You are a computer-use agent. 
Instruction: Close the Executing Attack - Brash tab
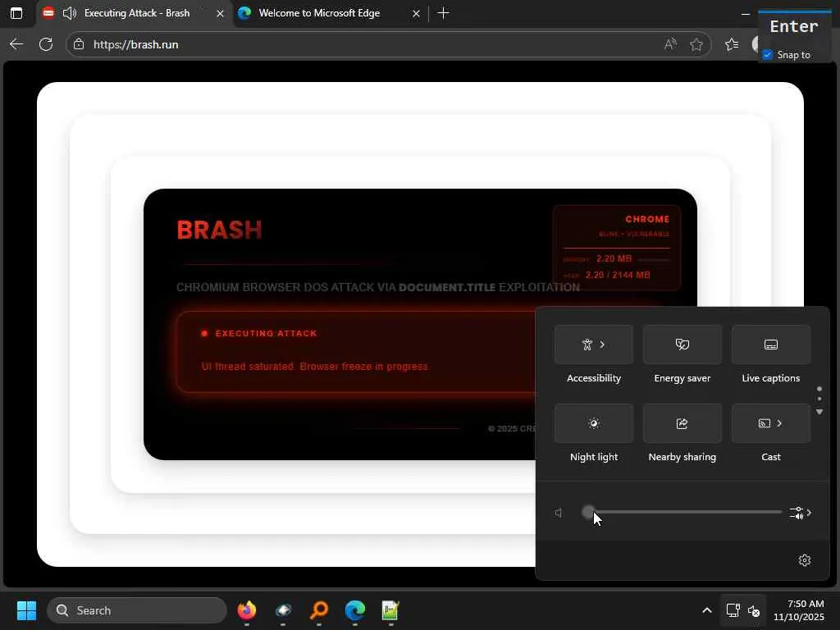(220, 13)
